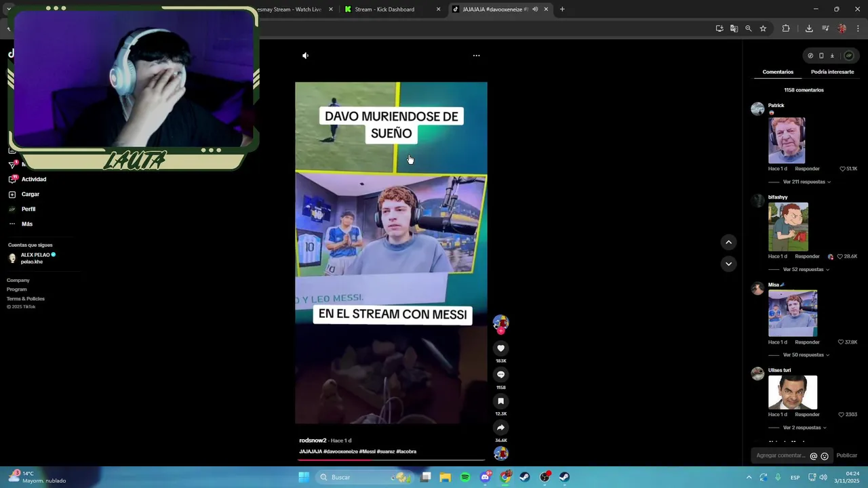Expand Ver 50 respuestas under Misa
The width and height of the screenshot is (868, 488).
pyautogui.click(x=806, y=354)
